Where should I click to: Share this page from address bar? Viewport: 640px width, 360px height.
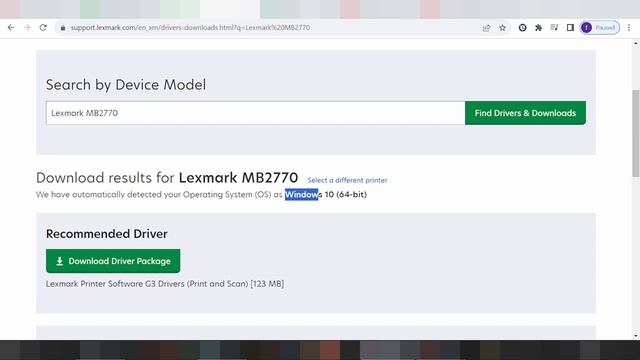[x=486, y=28]
